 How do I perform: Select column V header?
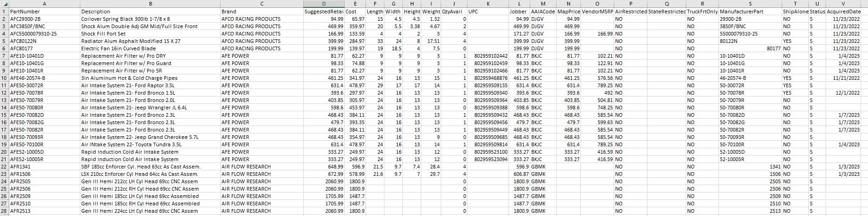844,4
